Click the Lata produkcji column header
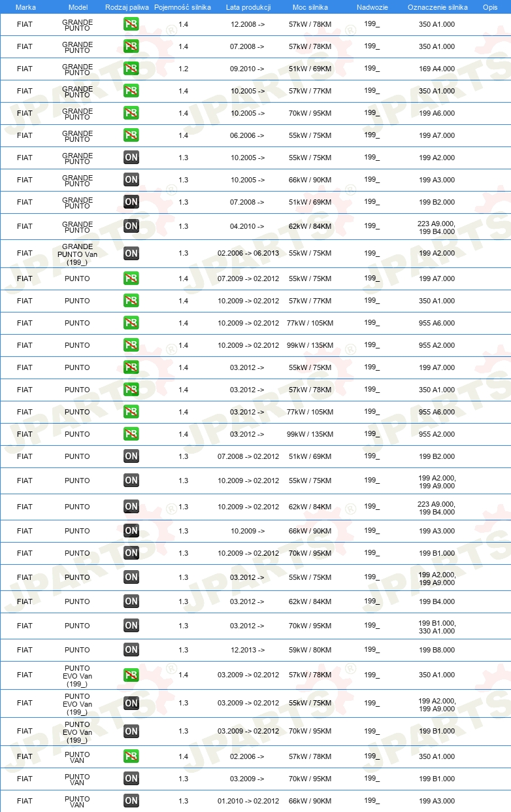This screenshot has height=812, width=511. (x=248, y=7)
